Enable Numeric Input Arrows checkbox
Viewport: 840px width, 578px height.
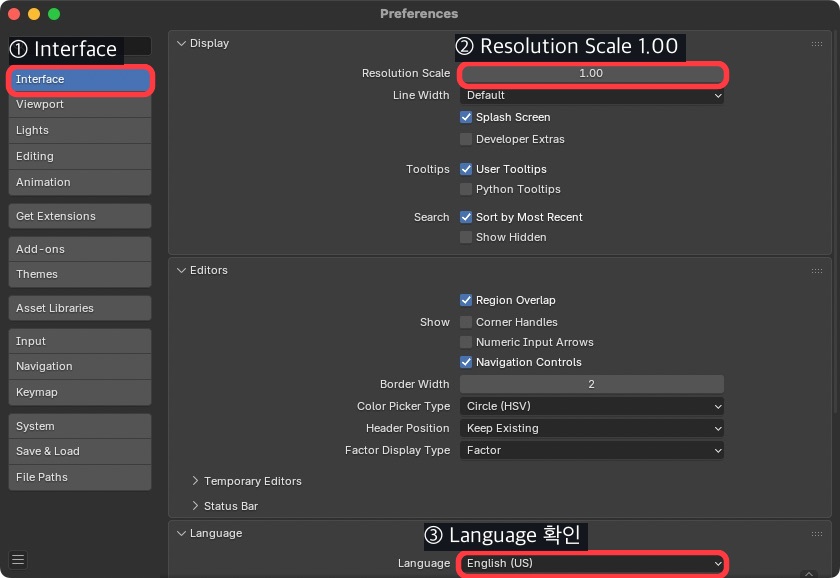[x=466, y=342]
